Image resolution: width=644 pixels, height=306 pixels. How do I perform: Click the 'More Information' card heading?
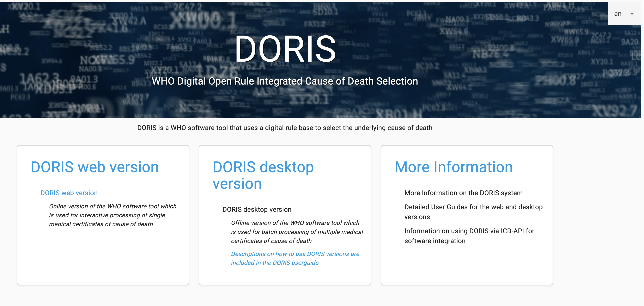[454, 167]
